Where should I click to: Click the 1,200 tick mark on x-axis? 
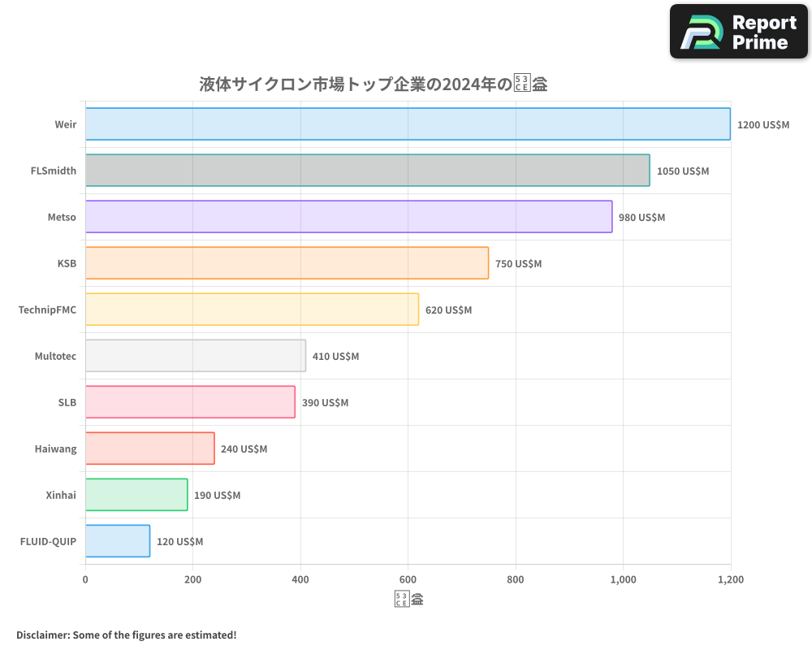coord(732,579)
